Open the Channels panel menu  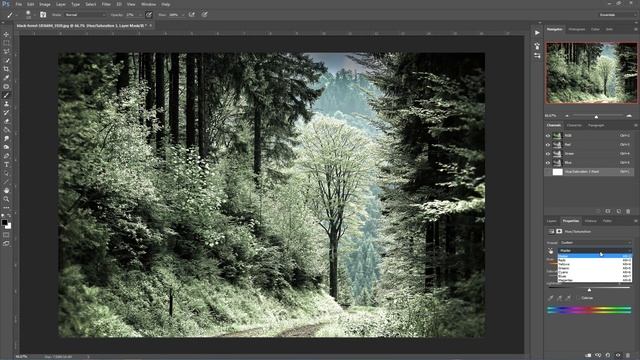pyautogui.click(x=636, y=125)
